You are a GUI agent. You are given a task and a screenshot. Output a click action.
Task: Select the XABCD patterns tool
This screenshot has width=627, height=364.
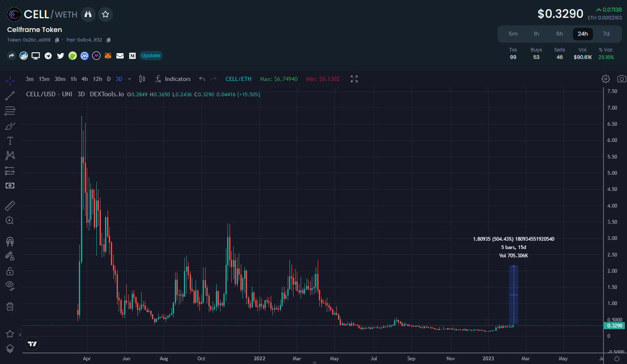pos(10,156)
